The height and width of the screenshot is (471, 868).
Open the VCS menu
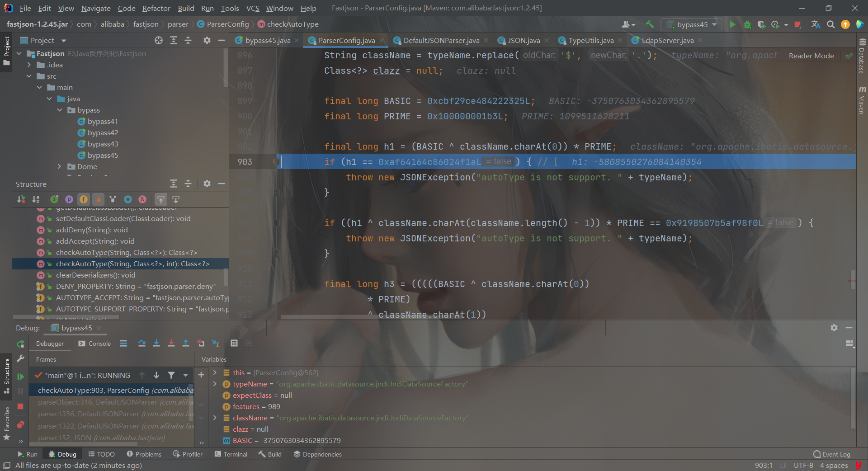252,8
